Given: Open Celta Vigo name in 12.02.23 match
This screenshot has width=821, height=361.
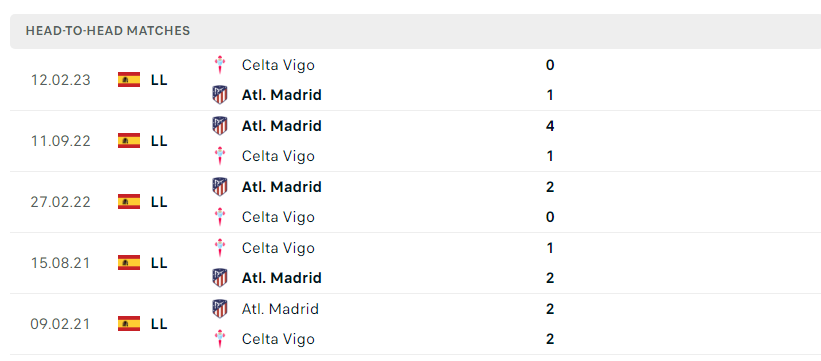Looking at the screenshot, I should click(278, 65).
